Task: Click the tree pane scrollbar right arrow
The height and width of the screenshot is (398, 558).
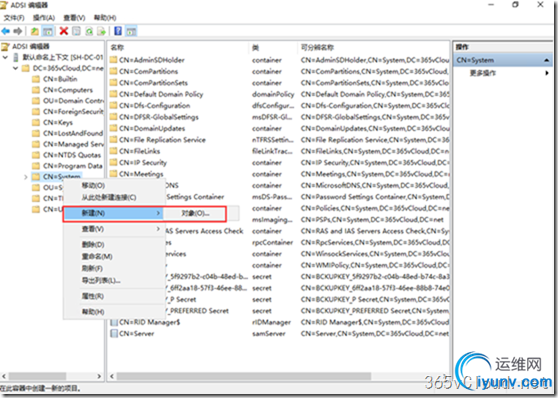Action: click(99, 376)
